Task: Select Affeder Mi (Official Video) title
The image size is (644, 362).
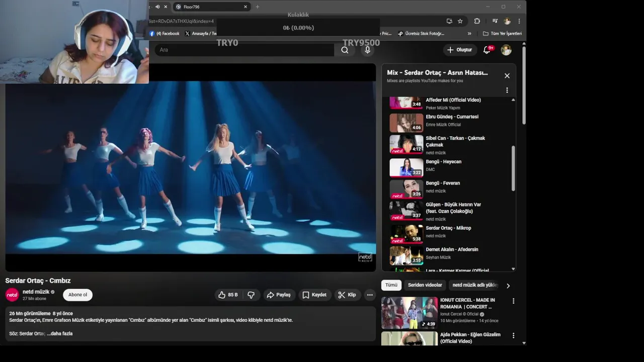Action: pos(453,100)
